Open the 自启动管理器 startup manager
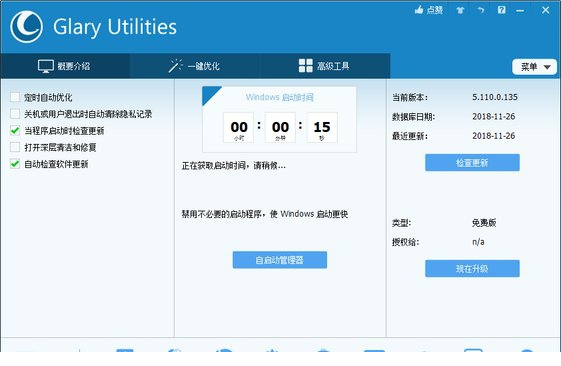Image resolution: width=561 pixels, height=366 pixels. point(280,260)
